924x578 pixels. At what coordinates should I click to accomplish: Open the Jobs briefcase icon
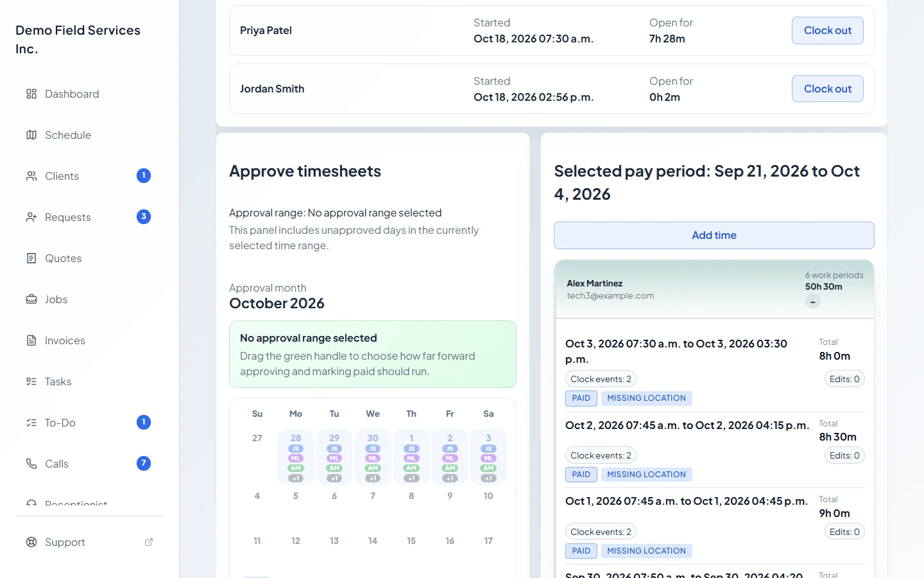click(x=31, y=299)
